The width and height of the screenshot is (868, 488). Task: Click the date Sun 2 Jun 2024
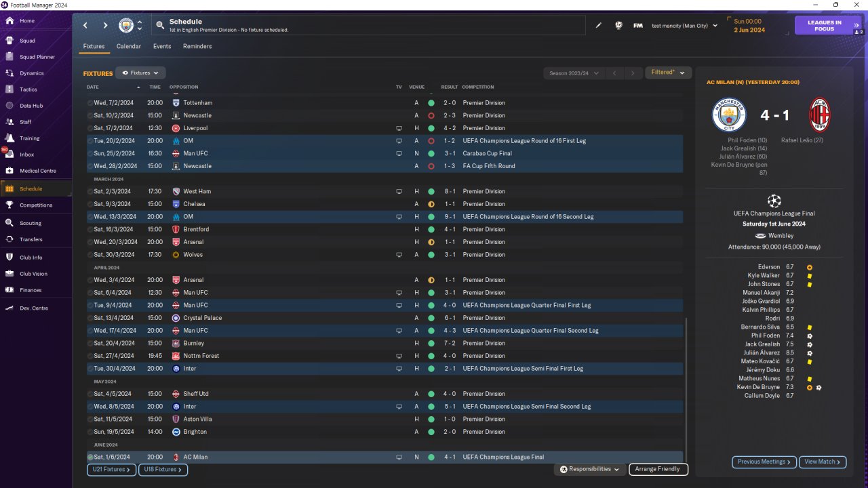749,26
